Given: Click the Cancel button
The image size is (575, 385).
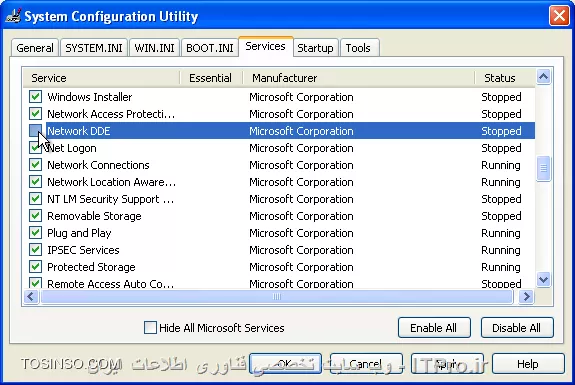Looking at the screenshot, I should click(366, 364).
